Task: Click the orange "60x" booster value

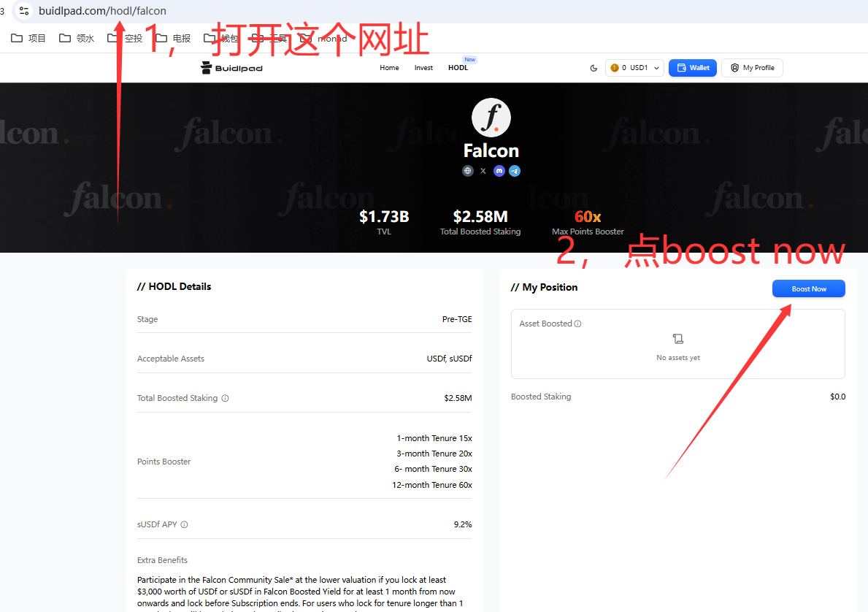Action: (x=588, y=217)
